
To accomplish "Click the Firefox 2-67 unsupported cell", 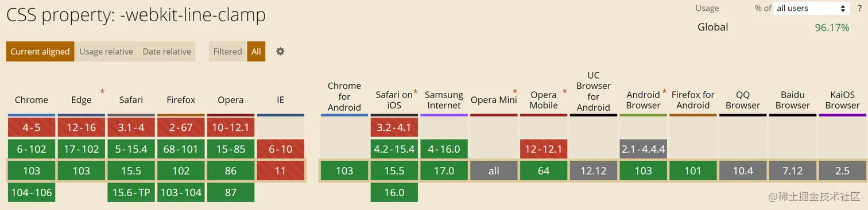I will [181, 127].
